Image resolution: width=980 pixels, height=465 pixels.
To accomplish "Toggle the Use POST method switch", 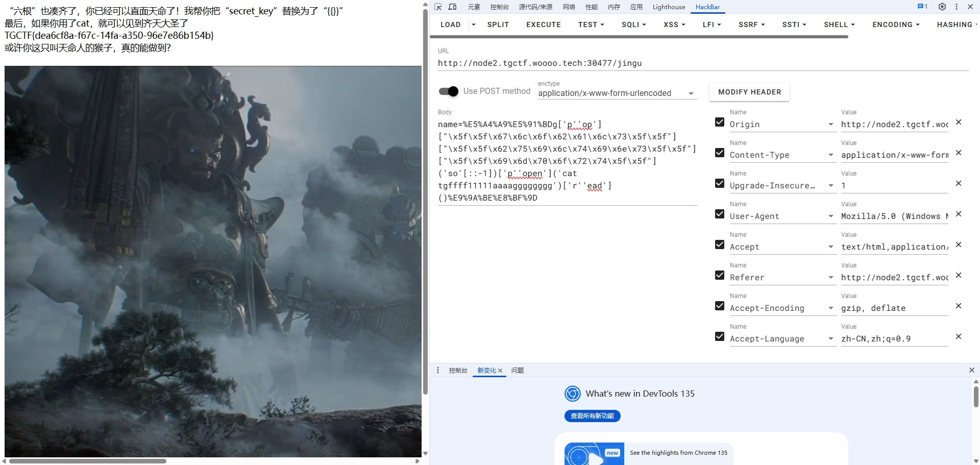I will 449,91.
